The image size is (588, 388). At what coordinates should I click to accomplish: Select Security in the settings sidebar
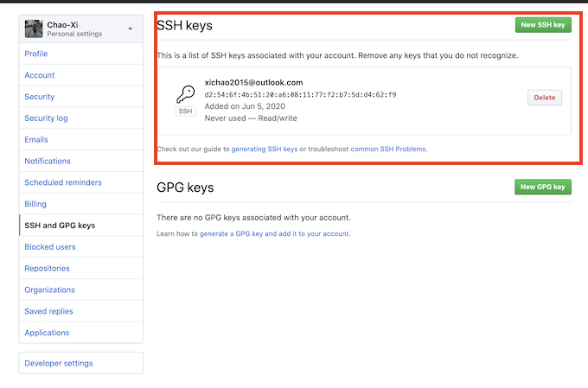(x=40, y=97)
